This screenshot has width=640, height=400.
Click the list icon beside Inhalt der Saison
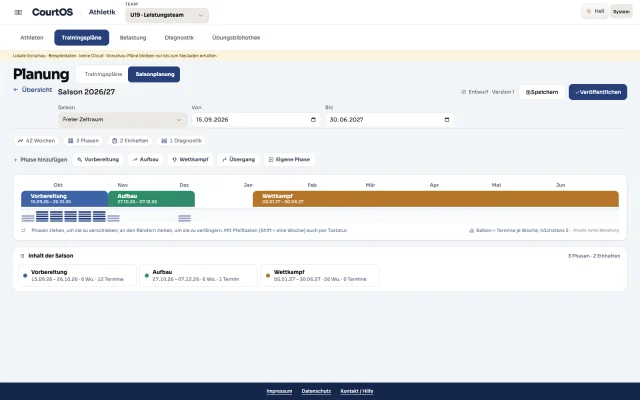(x=22, y=256)
